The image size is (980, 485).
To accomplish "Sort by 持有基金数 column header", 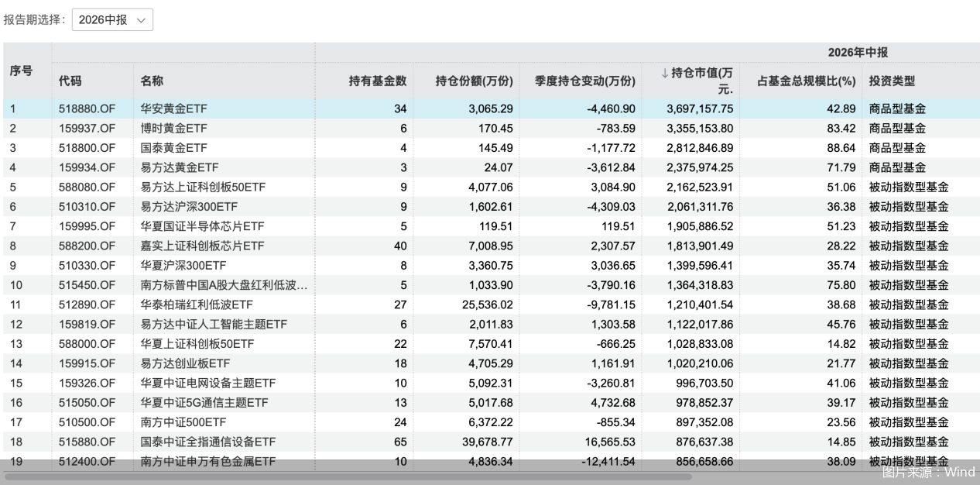I will pos(378,81).
